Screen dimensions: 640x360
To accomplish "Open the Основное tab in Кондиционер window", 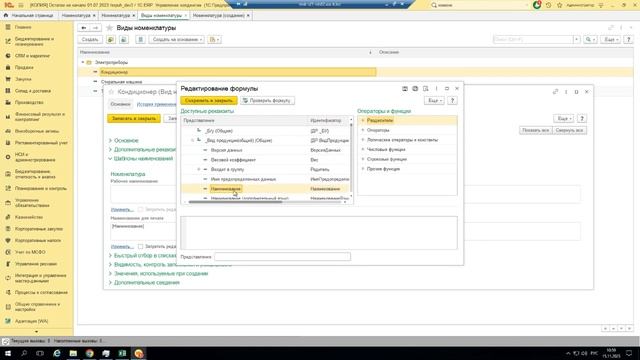I will click(x=120, y=104).
